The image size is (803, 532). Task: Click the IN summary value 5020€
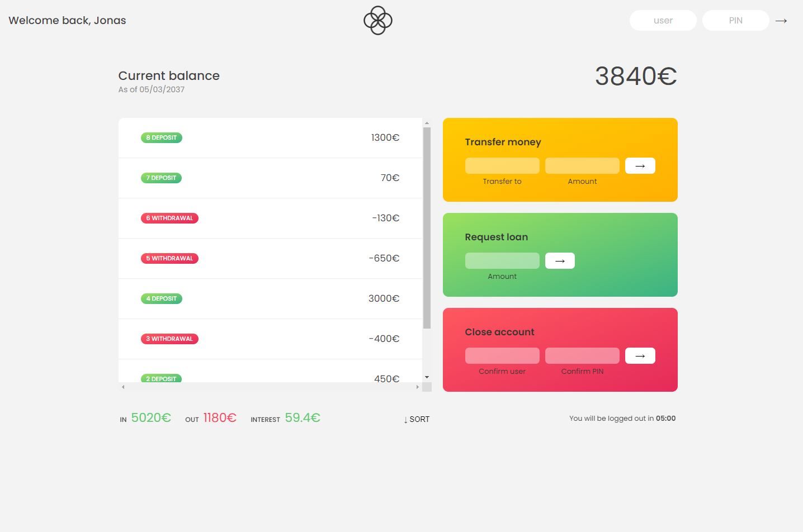point(151,418)
